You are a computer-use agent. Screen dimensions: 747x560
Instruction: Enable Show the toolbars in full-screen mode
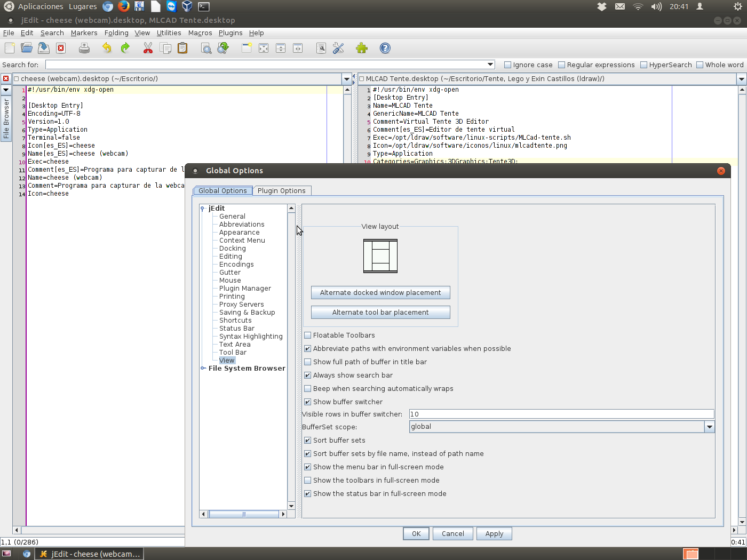point(308,480)
